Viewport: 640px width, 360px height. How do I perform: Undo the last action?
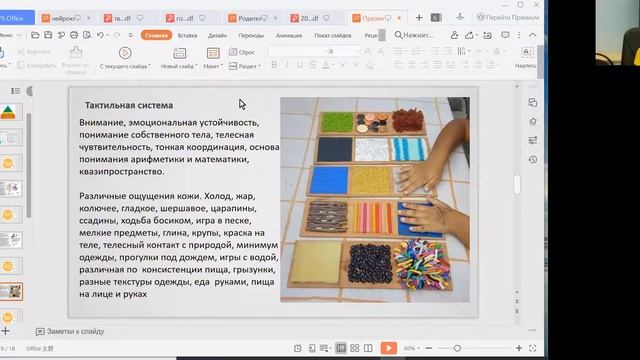click(x=100, y=35)
